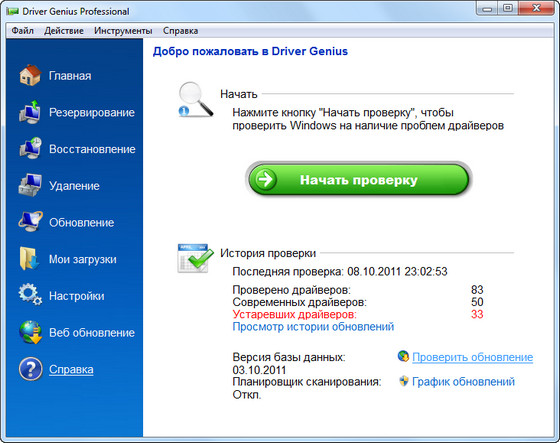Open Настройки sidebar label
Viewport: 560px width, 443px height.
click(x=76, y=296)
